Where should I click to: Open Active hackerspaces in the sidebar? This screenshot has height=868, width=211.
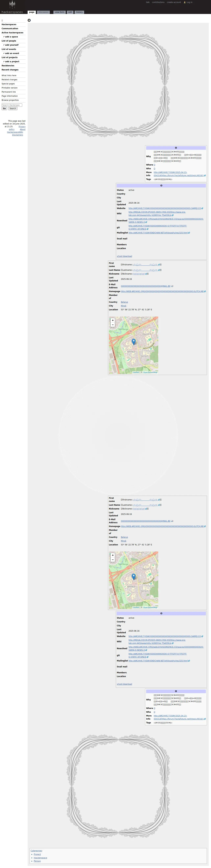pos(12,33)
